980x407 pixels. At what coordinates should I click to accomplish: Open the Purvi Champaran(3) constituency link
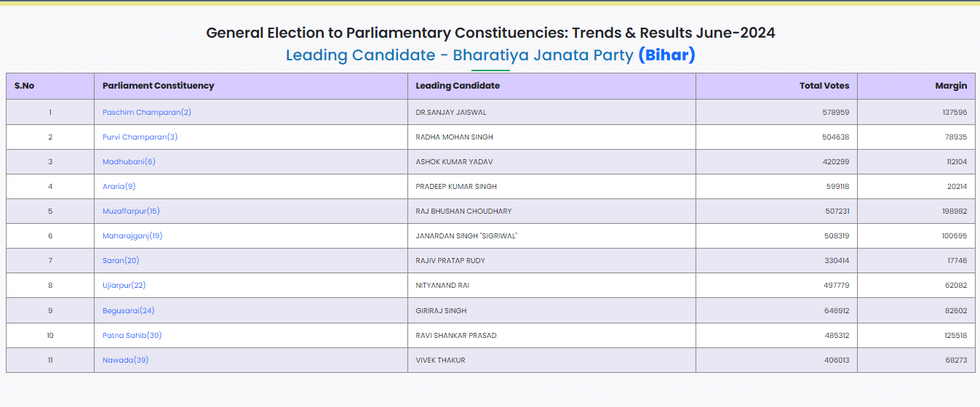pos(140,137)
